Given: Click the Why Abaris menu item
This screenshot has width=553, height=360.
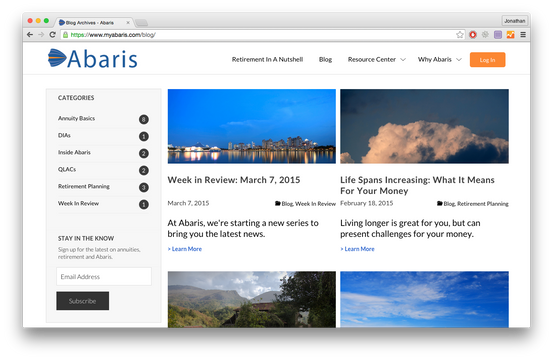Looking at the screenshot, I should tap(434, 59).
